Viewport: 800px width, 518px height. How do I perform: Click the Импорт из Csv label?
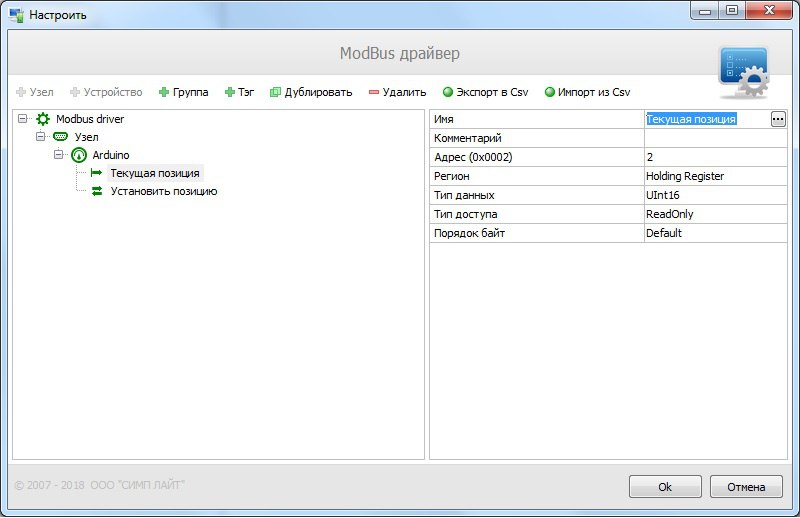pyautogui.click(x=594, y=92)
